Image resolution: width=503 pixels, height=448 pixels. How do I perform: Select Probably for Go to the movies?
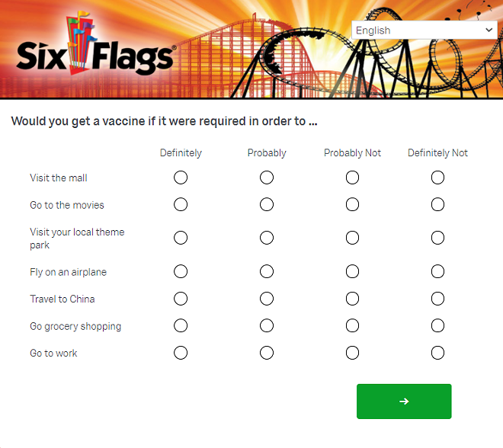pos(267,204)
